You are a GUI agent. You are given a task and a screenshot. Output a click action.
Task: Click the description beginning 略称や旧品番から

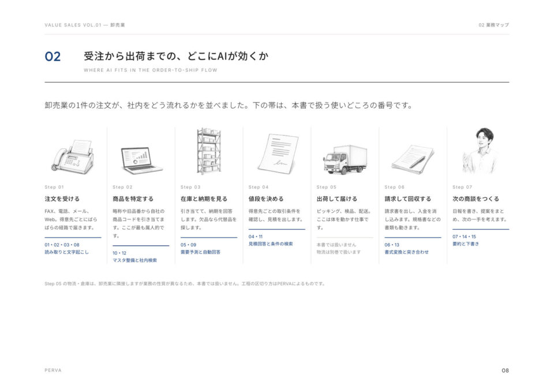[138, 223]
